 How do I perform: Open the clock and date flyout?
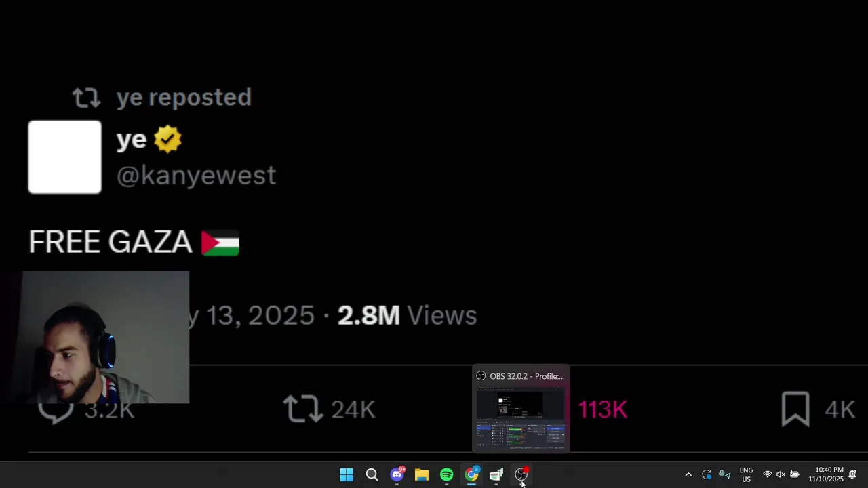point(826,474)
